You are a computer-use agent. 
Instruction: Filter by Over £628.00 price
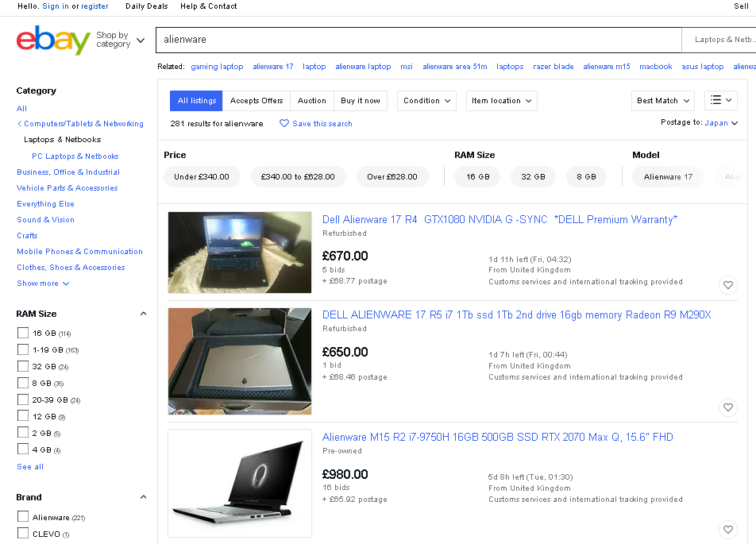tap(392, 177)
